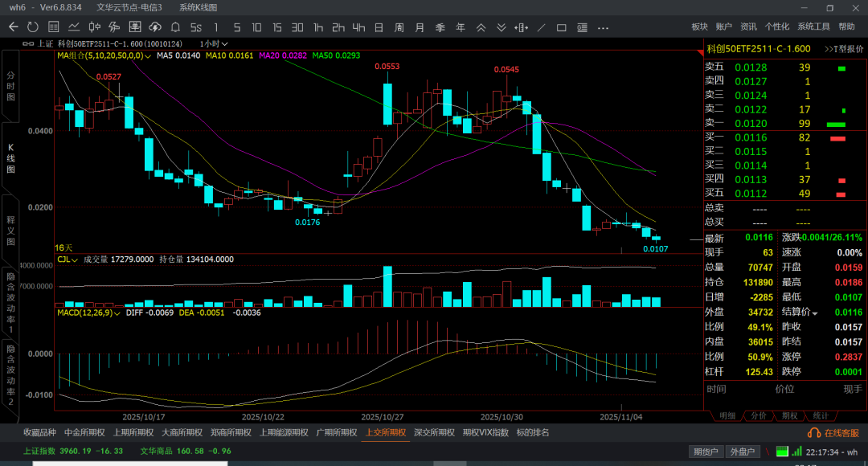Image resolution: width=868 pixels, height=466 pixels.
Task: Expand the 1小时 period dropdown
Action: coord(225,43)
